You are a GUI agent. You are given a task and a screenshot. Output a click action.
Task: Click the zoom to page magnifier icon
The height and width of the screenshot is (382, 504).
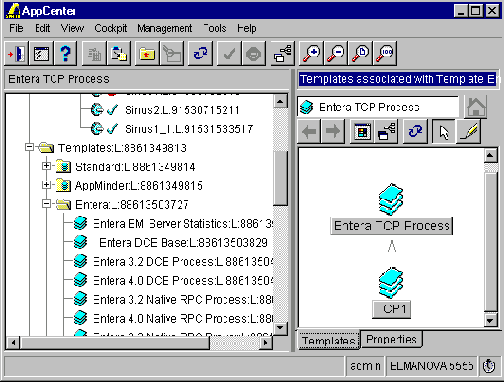[x=360, y=53]
